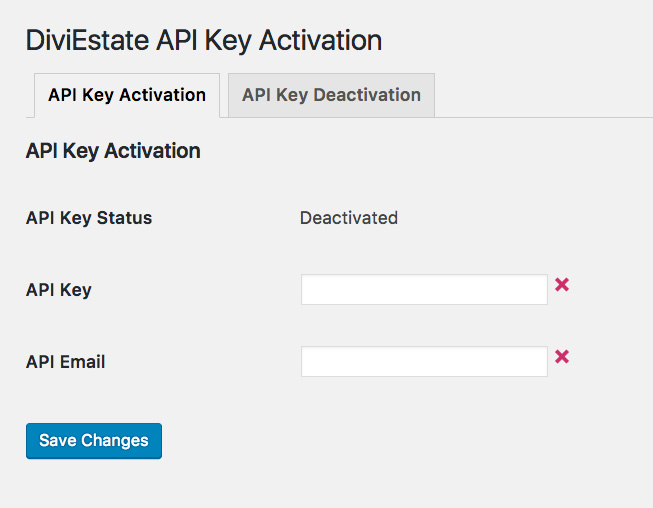Select the invalid-marker cross after API Key input
Image resolution: width=653 pixels, height=508 pixels.
[562, 285]
